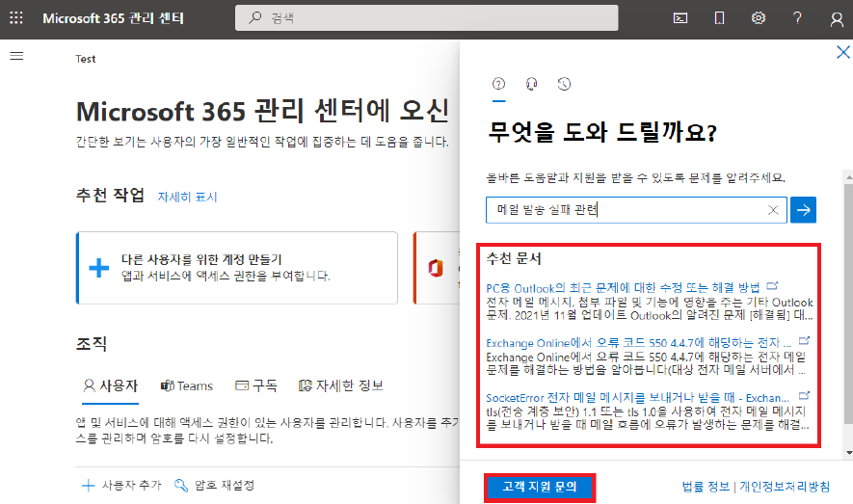Open the PC용 Outlook recent issues article
This screenshot has height=504, width=853.
623,287
